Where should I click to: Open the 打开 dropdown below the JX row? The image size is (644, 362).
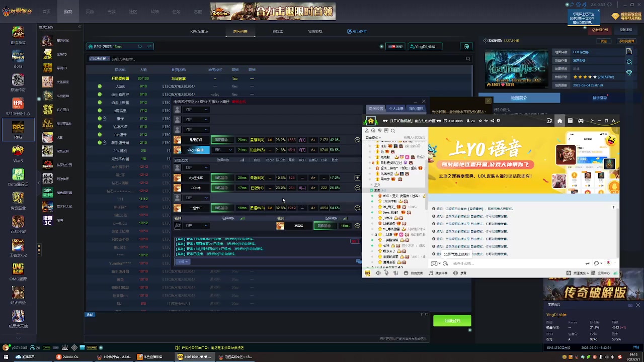(x=196, y=198)
